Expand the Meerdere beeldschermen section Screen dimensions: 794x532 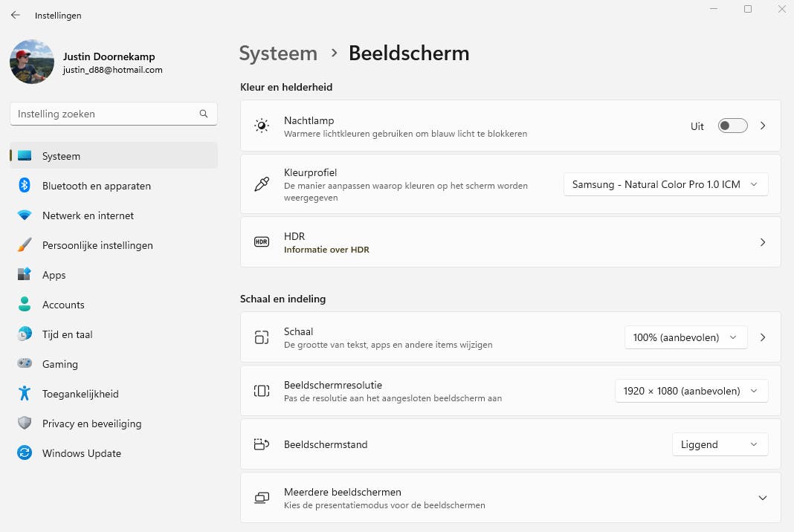coord(762,498)
